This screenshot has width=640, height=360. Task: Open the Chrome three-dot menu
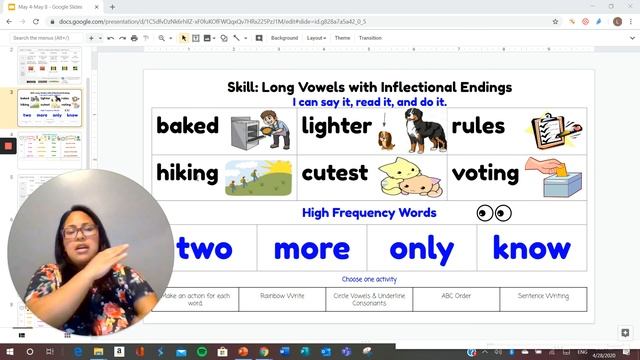click(631, 22)
